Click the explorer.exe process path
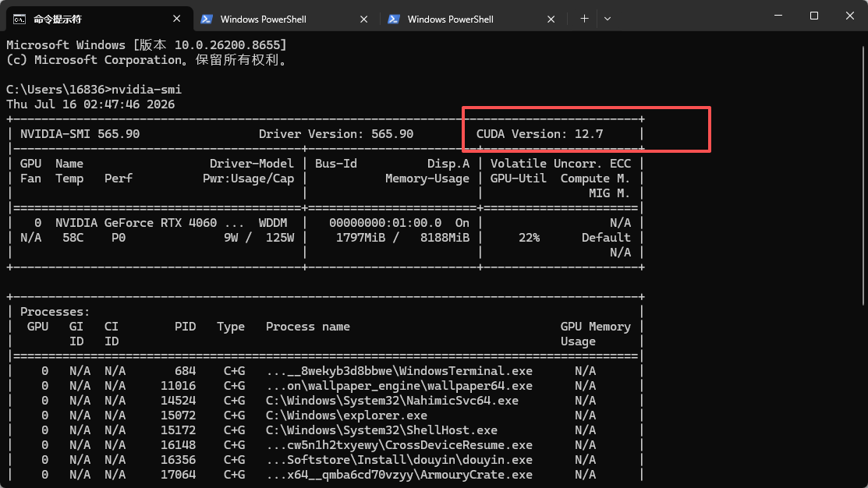Screen dimensions: 868x488 pos(346,416)
